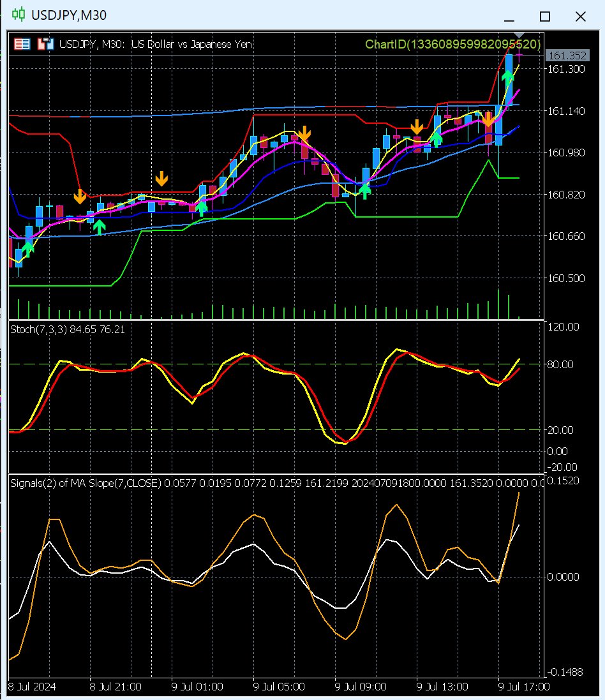Click time axis label 9 Jul 01:00
The height and width of the screenshot is (700, 605).
click(197, 687)
